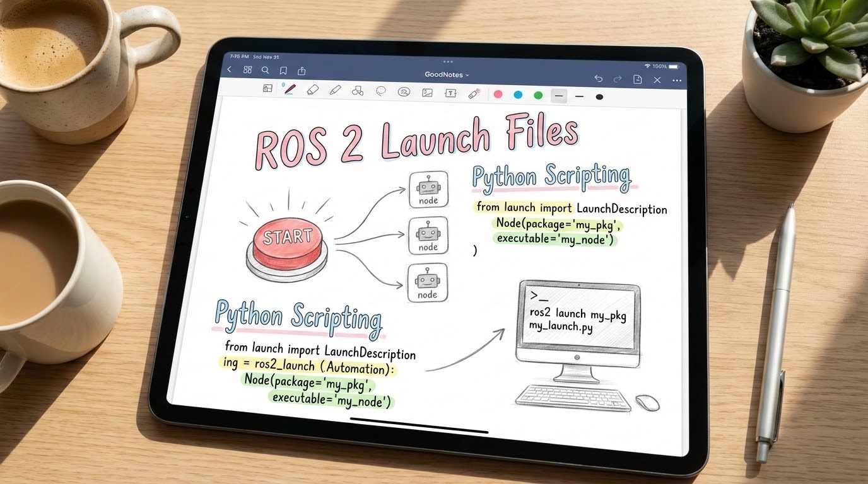868x484 pixels.
Task: Tap the line 'ing = ros2_launch (Automation):'
Action: (x=308, y=367)
